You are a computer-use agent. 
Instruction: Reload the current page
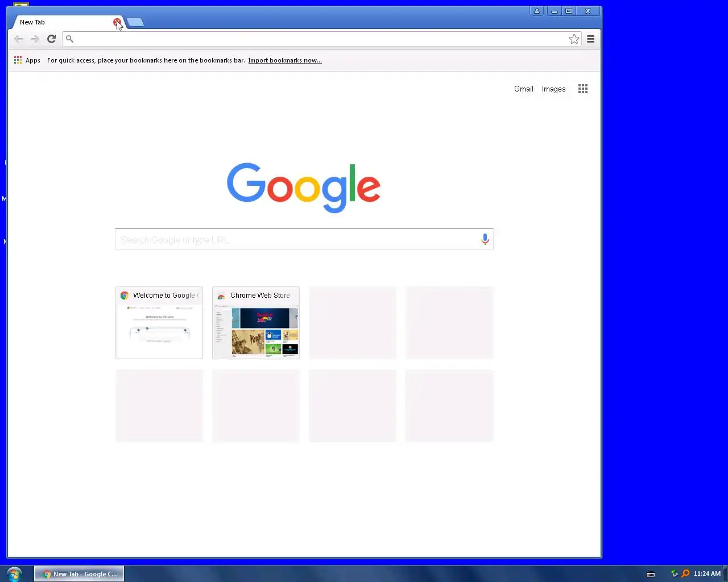point(51,39)
